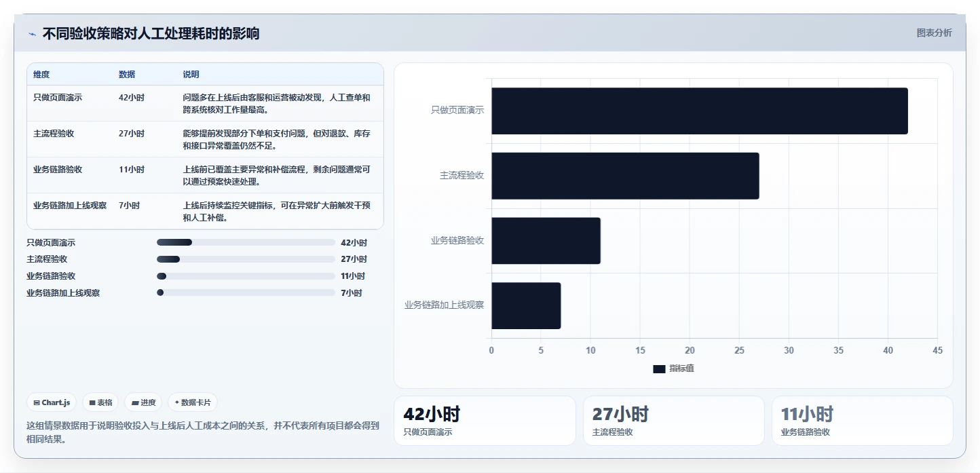This screenshot has height=473, width=980.
Task: Click the 11小时 table data cell
Action: pos(132,170)
